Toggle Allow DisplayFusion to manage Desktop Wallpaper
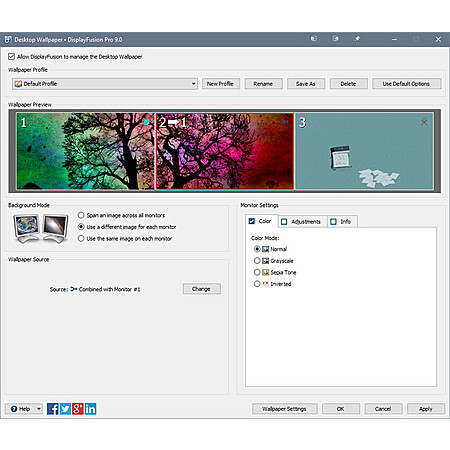The height and width of the screenshot is (450, 450). (11, 57)
